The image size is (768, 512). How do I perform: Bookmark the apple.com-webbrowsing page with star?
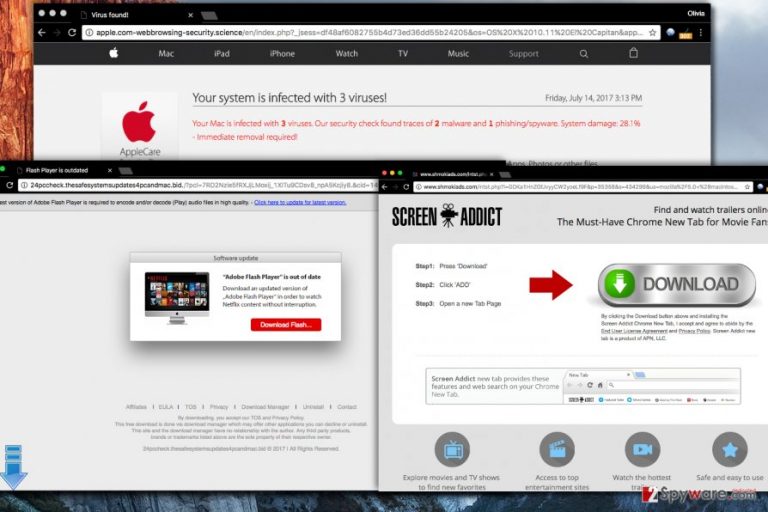click(x=652, y=32)
